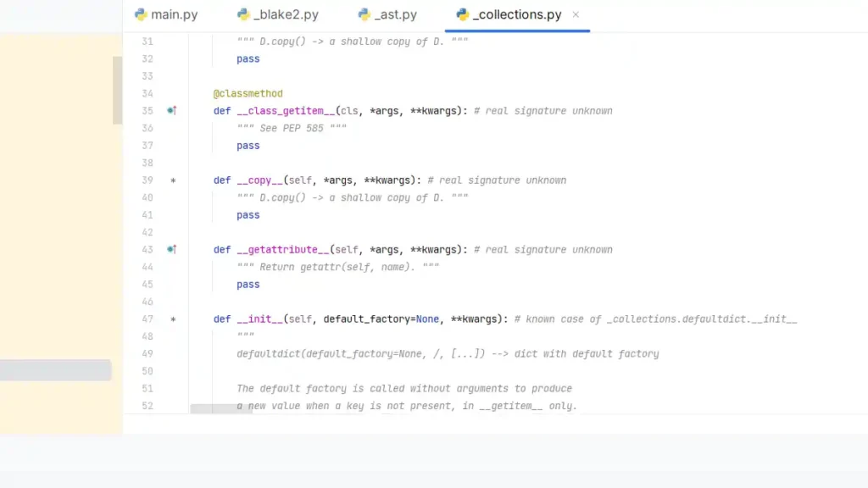Click the pass statement on line 45
Screen dimensions: 868x488
(x=248, y=285)
